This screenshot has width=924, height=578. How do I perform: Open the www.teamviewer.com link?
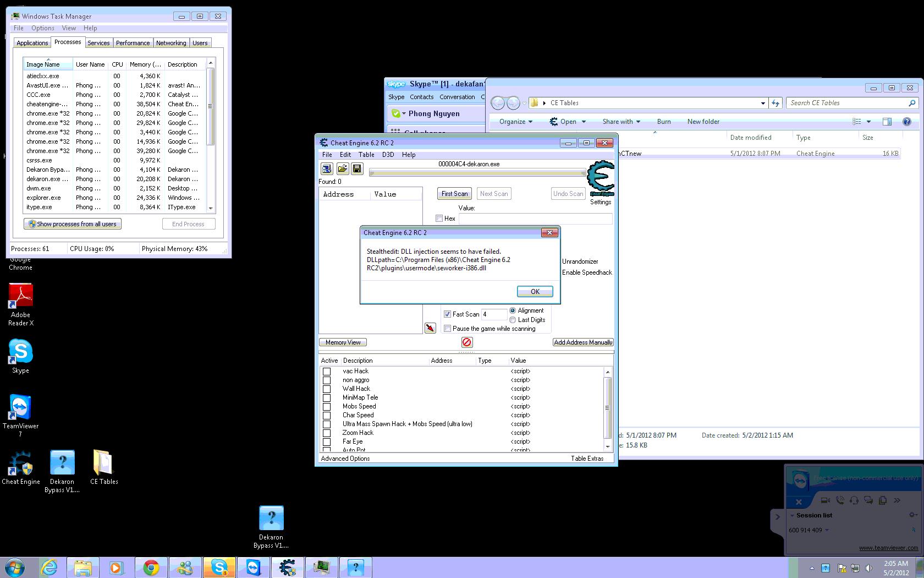888,548
